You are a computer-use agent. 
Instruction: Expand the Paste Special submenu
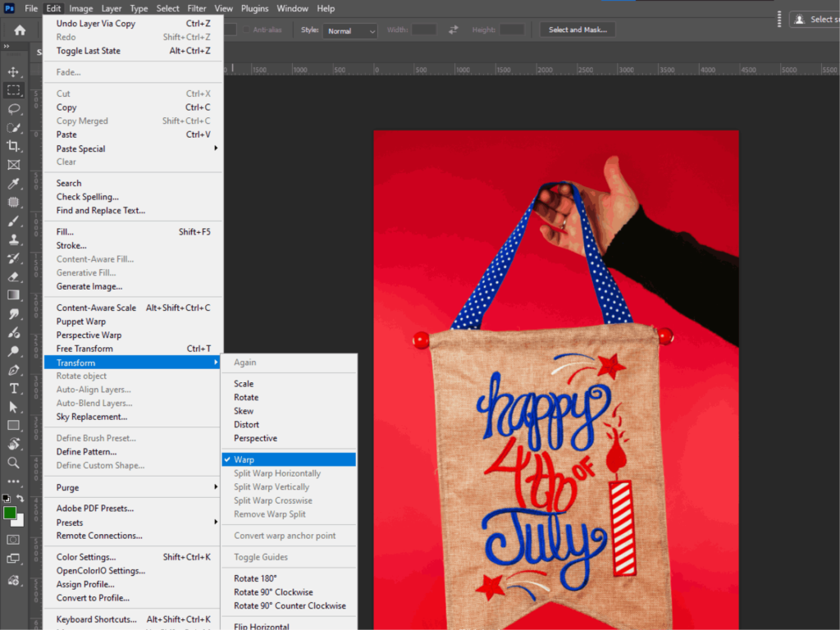[x=133, y=148]
